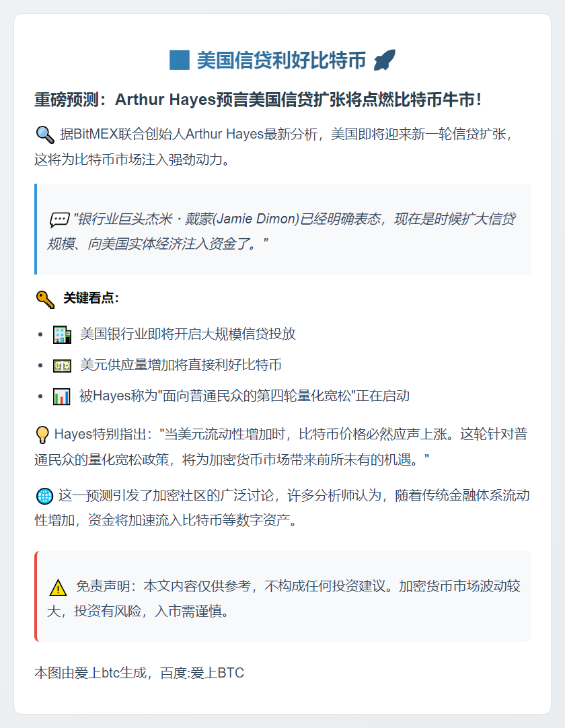The height and width of the screenshot is (728, 565).
Task: Click the footer text 本图由爱上btc生成
Action: click(139, 673)
